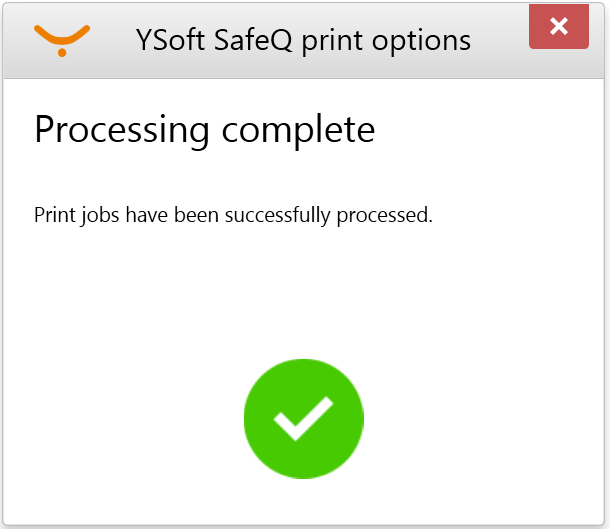Click the blank white area between message and checkmark
This screenshot has height=529, width=610.
tap(303, 290)
